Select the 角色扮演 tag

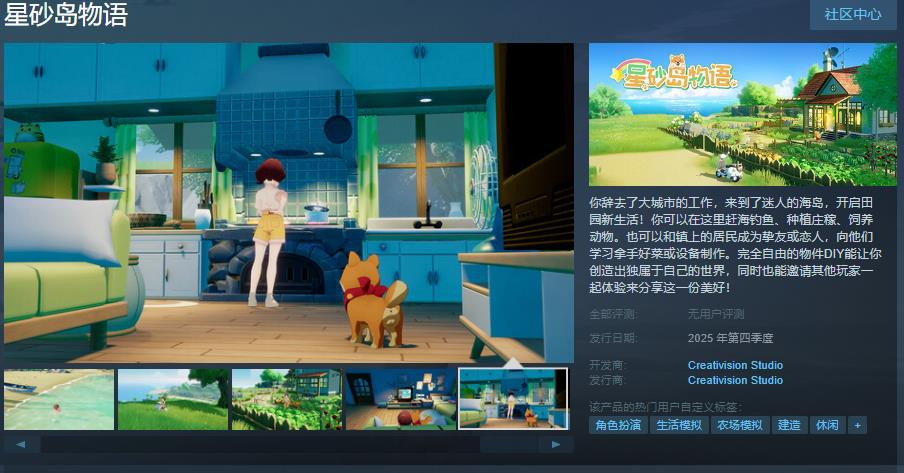click(617, 425)
